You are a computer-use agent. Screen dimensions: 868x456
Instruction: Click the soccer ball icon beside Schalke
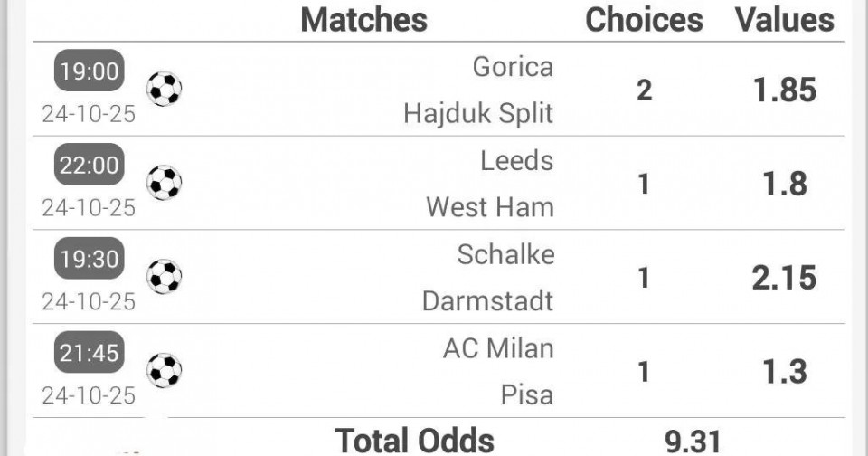click(x=165, y=277)
